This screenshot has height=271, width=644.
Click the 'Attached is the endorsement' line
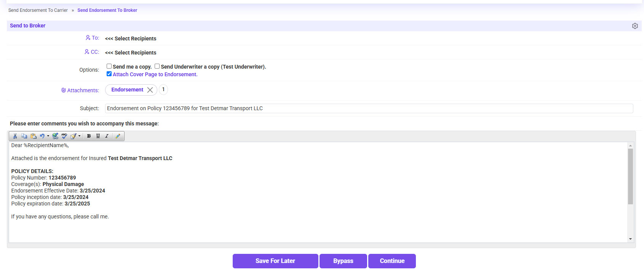[x=92, y=158]
